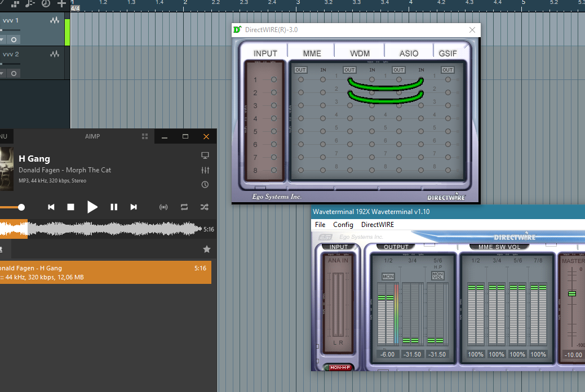
Task: Click the add track plus icon in DAW
Action: 61,4
